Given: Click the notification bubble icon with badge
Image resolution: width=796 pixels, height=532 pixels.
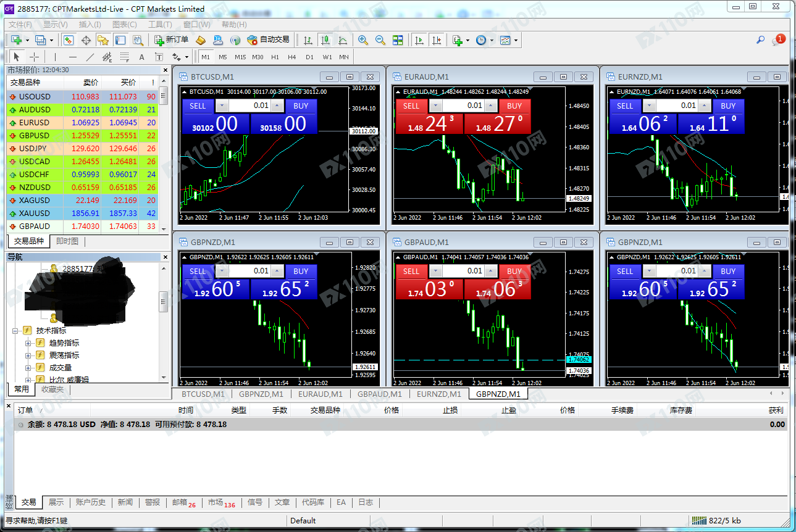Looking at the screenshot, I should [x=777, y=41].
